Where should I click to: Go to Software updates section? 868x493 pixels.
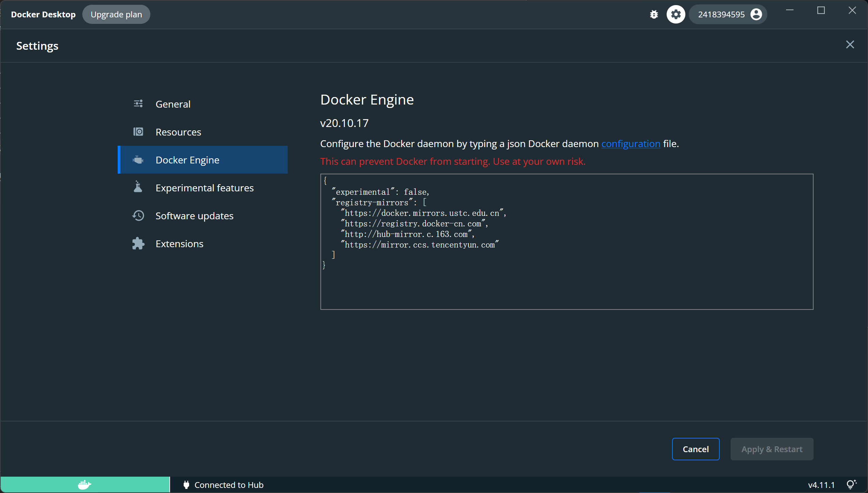click(194, 216)
